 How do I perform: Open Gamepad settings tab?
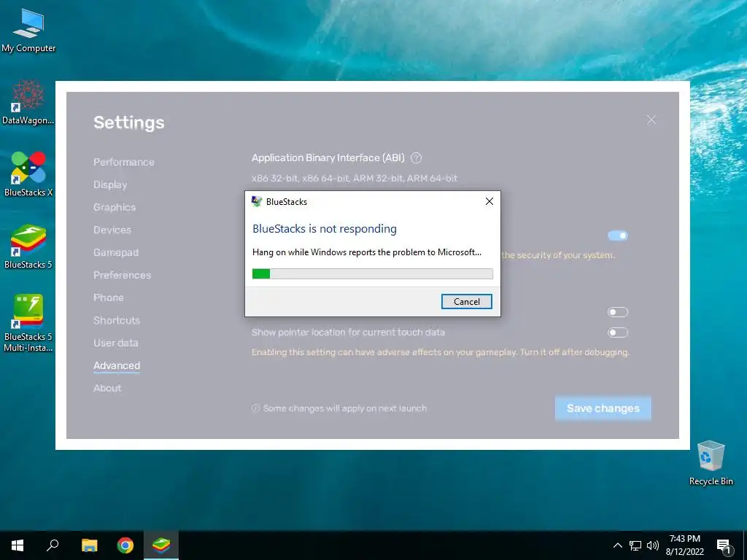[116, 252]
